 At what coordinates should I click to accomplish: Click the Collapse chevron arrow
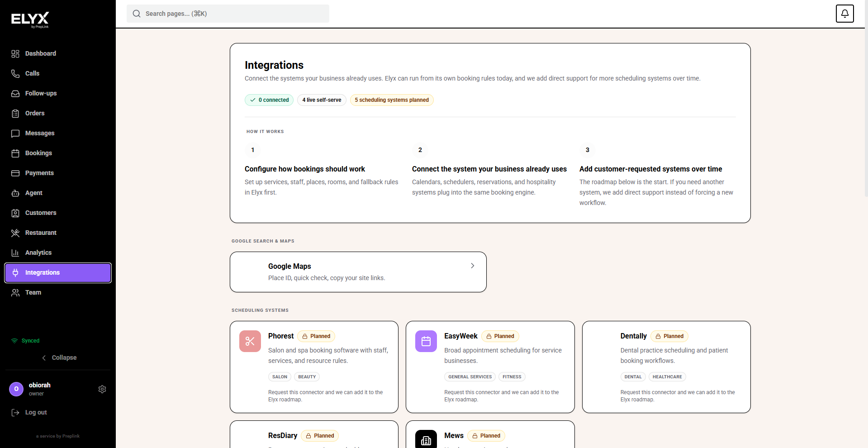tap(44, 358)
